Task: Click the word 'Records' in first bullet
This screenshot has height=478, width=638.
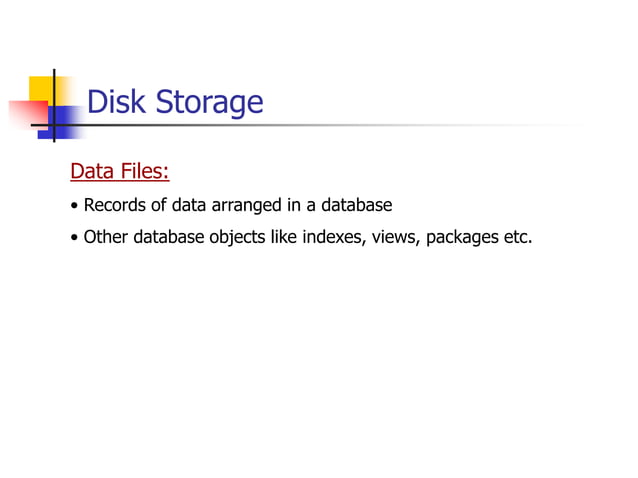Action: 114,205
